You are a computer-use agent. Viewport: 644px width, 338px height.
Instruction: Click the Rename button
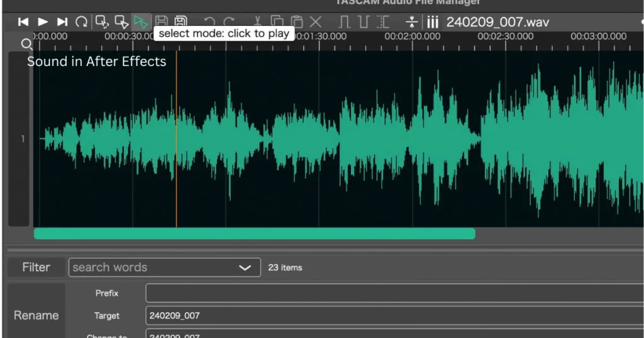point(36,315)
